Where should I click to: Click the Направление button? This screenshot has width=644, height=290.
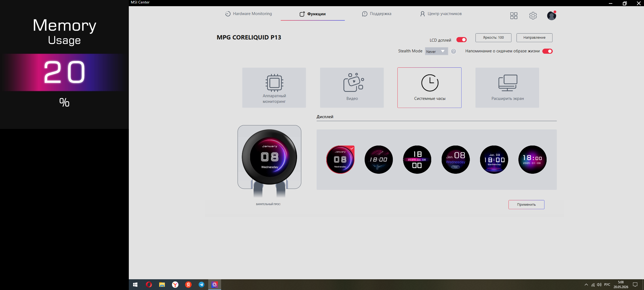tap(535, 38)
